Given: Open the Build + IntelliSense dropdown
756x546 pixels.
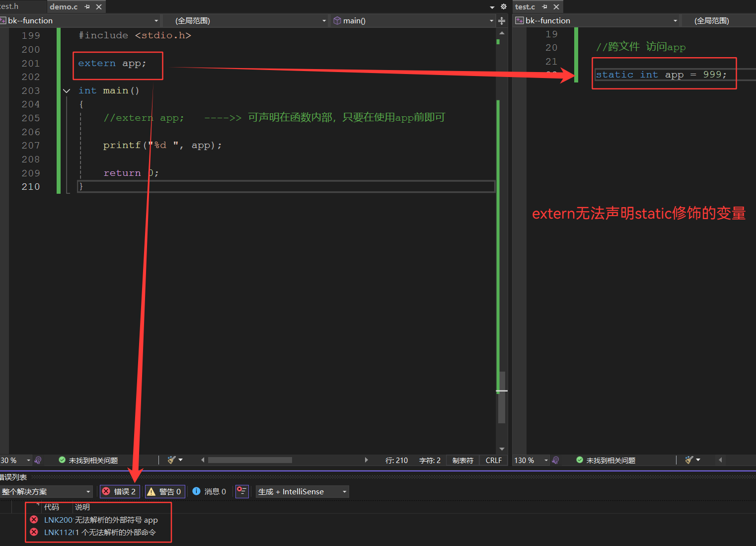Looking at the screenshot, I should (302, 492).
